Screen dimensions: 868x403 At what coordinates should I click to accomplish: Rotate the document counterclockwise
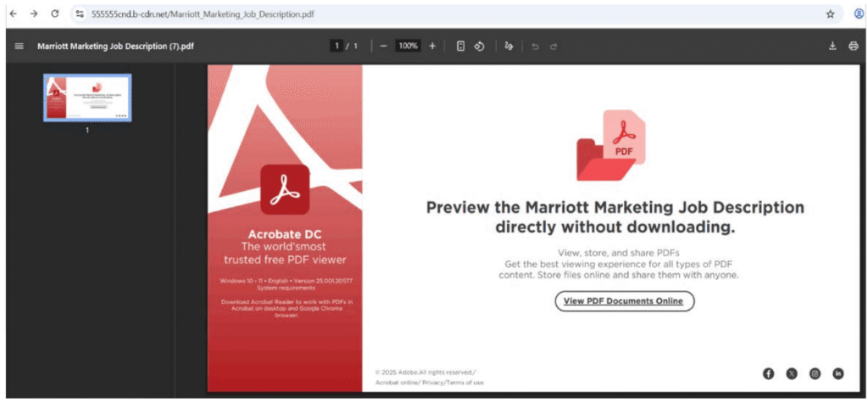(x=479, y=46)
